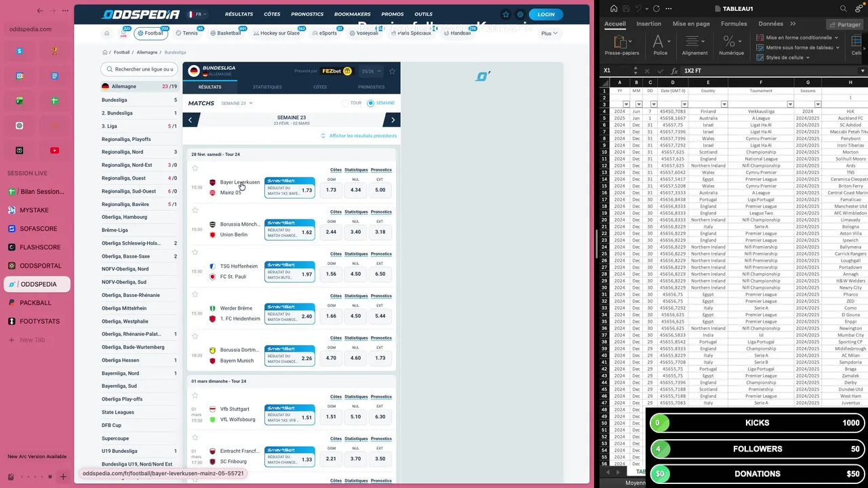Screen dimensions: 868x488
Task: Click the Excel Partager button
Action: coord(844,24)
